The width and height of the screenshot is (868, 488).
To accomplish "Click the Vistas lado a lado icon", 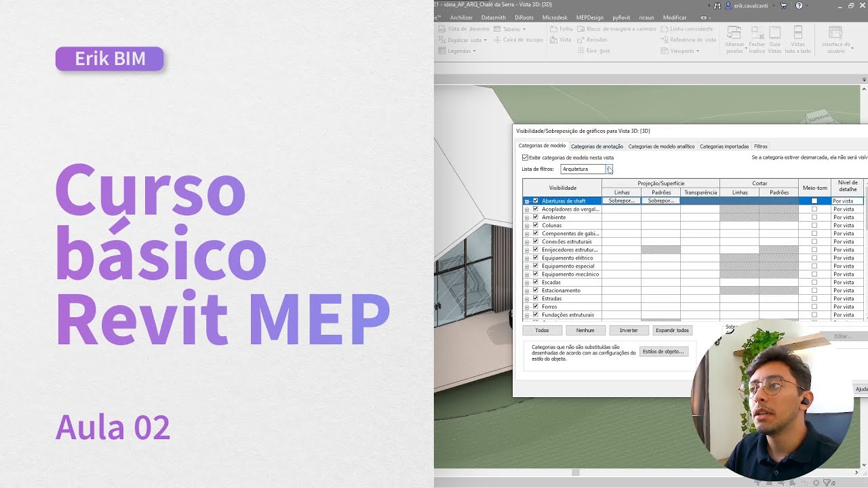I will [x=798, y=34].
